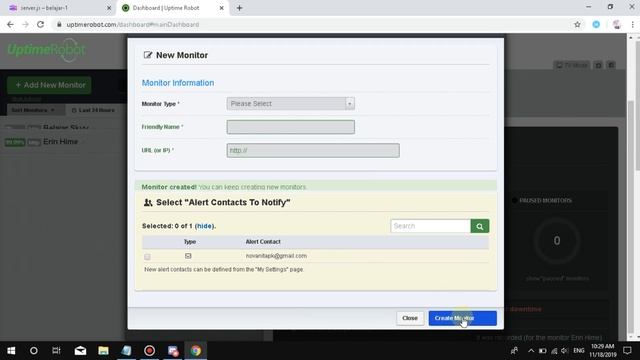The height and width of the screenshot is (360, 640).
Task: Reload the current page
Action: pyautogui.click(x=40, y=24)
